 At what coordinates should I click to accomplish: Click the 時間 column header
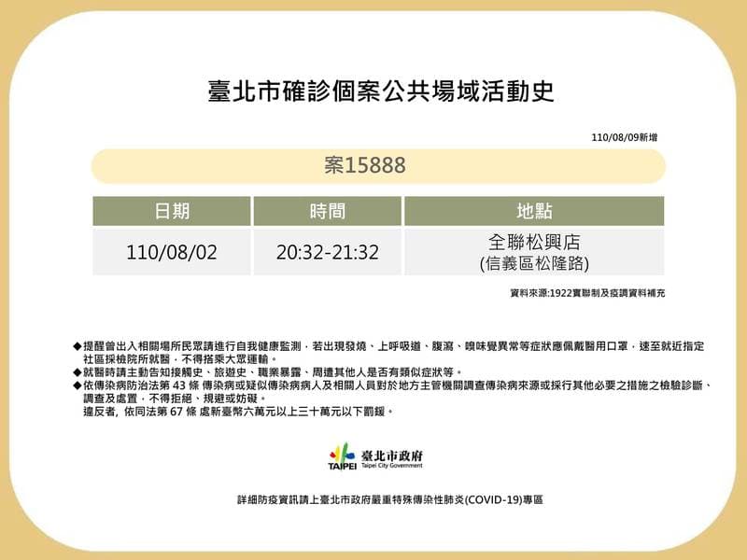click(328, 211)
